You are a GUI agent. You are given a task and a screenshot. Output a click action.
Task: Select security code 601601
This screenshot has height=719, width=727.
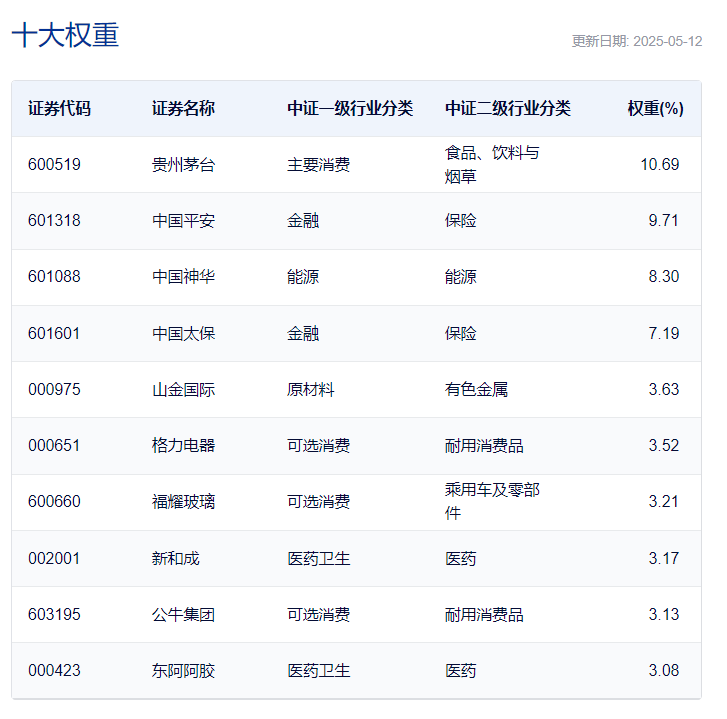point(54,334)
